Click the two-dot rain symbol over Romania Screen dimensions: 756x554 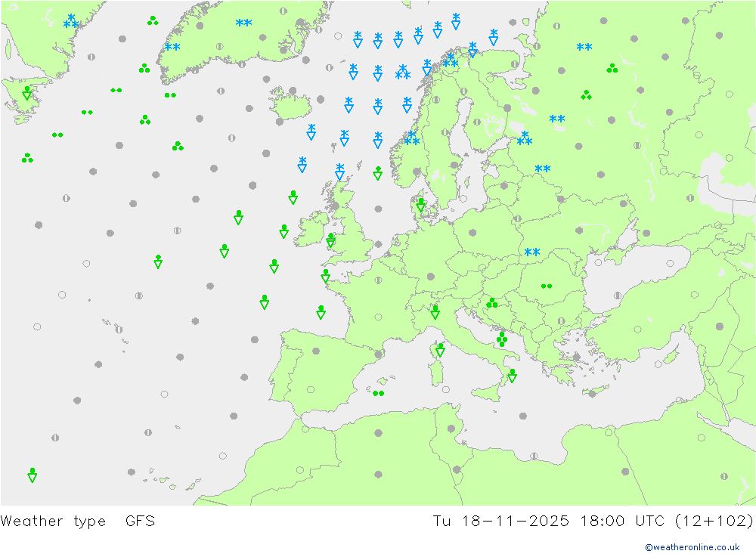click(547, 286)
